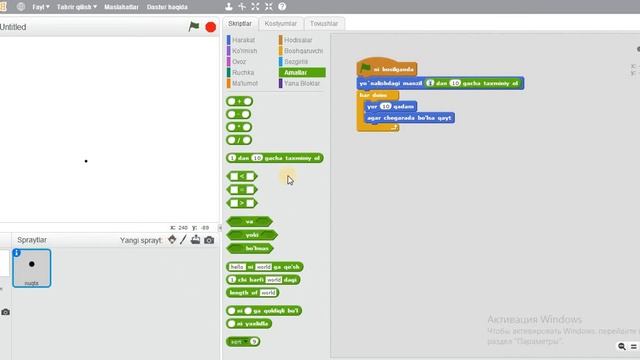
Task: Open the Tahrir qilish menu
Action: 77,7
